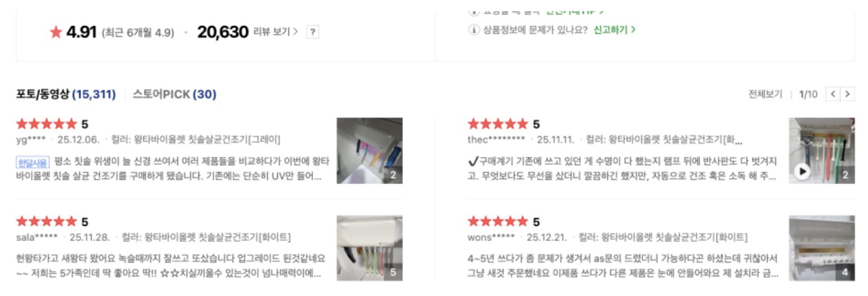
Task: Click 전체보기 to view all reviews
Action: pyautogui.click(x=765, y=95)
